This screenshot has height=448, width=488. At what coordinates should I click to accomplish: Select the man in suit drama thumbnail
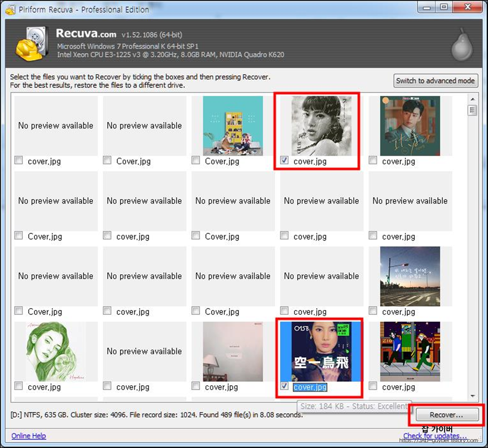(x=410, y=126)
